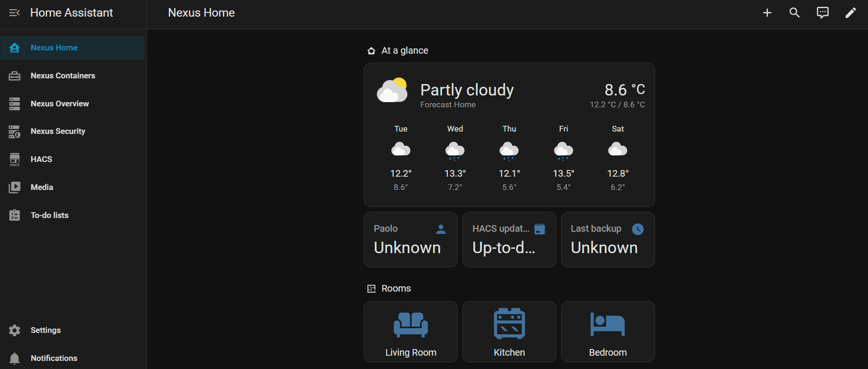Click the Nexus Home page title

point(202,13)
